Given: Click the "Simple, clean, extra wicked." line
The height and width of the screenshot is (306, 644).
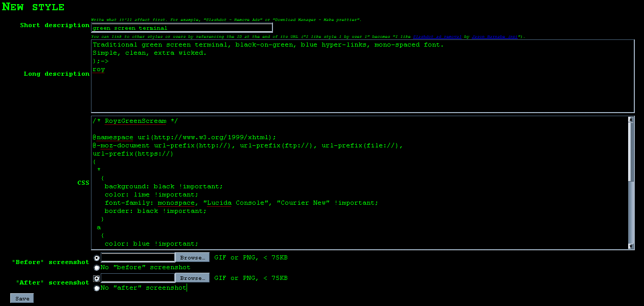Looking at the screenshot, I should [x=150, y=53].
